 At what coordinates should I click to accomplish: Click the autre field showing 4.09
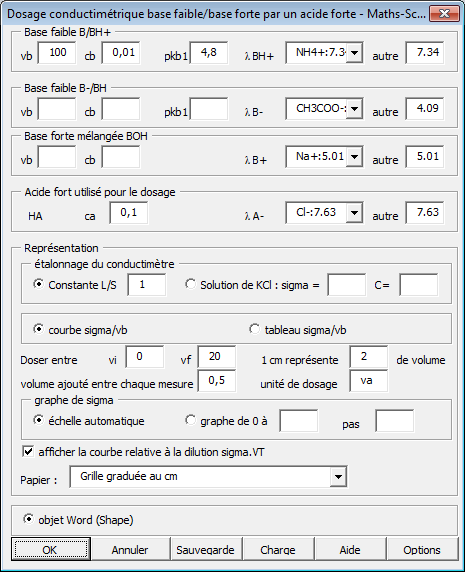tap(425, 109)
